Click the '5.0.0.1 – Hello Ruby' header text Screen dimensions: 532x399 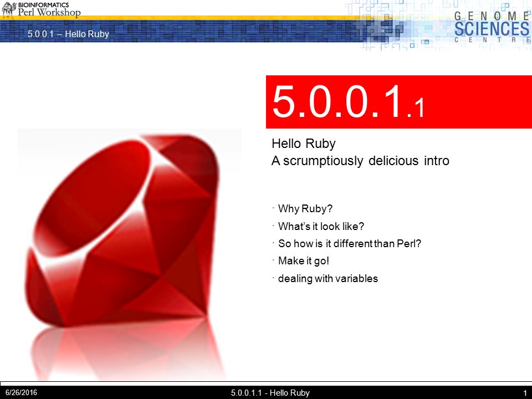68,34
